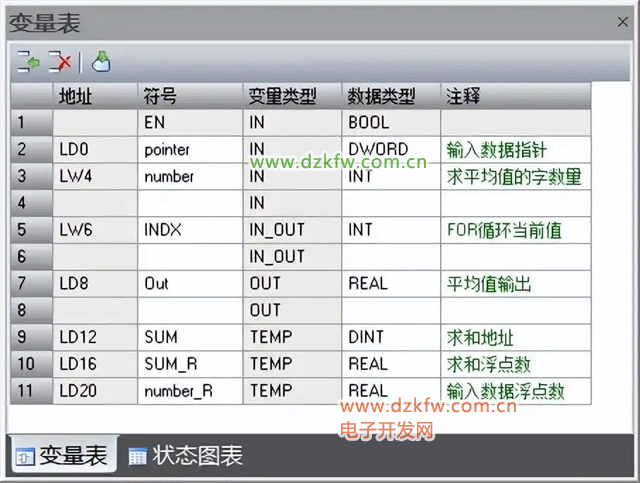The image size is (640, 483).
Task: Select the number_R symbol cell
Action: (190, 391)
